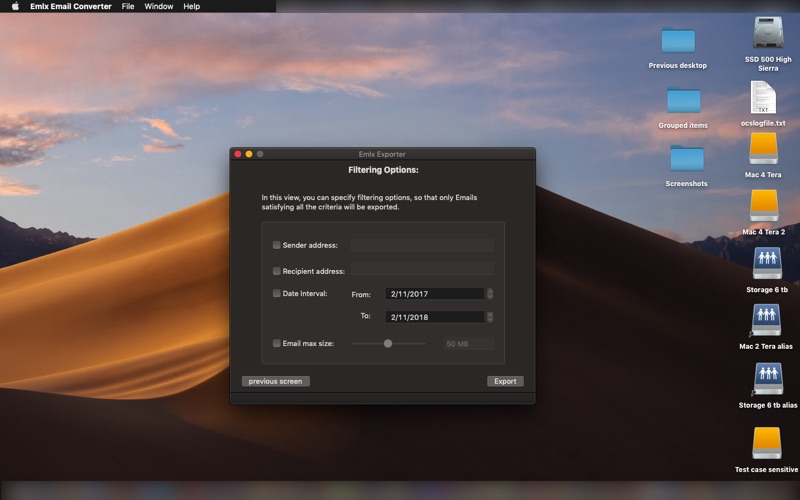This screenshot has width=800, height=500.
Task: Open the ocslogfile.txt document icon
Action: (763, 97)
